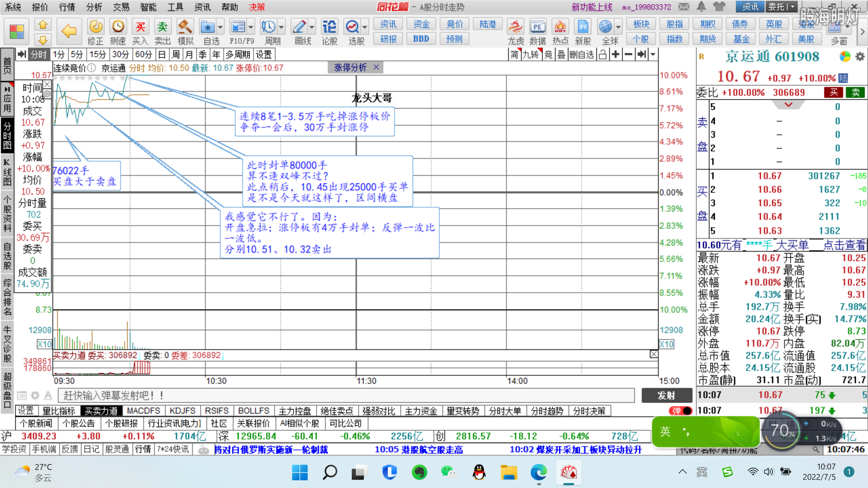Image resolution: width=868 pixels, height=488 pixels.
Task: Select the 画线 drawing pencil tool
Action: (299, 27)
